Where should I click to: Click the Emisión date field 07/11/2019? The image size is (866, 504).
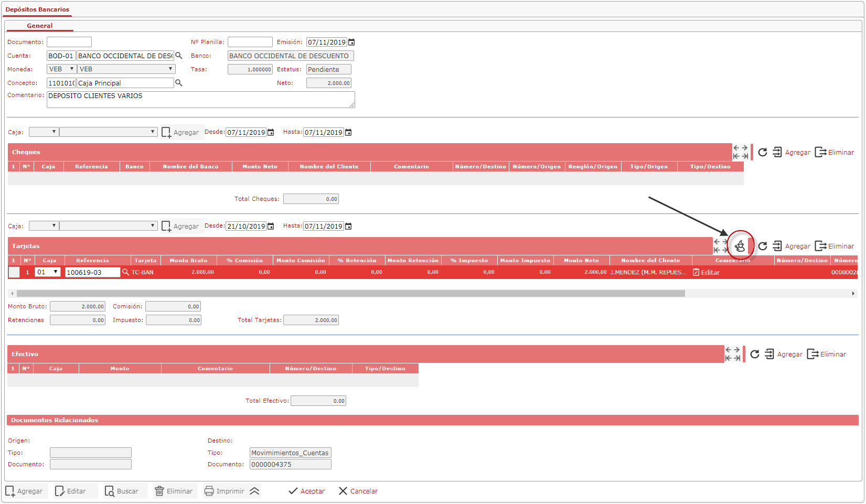(x=327, y=42)
